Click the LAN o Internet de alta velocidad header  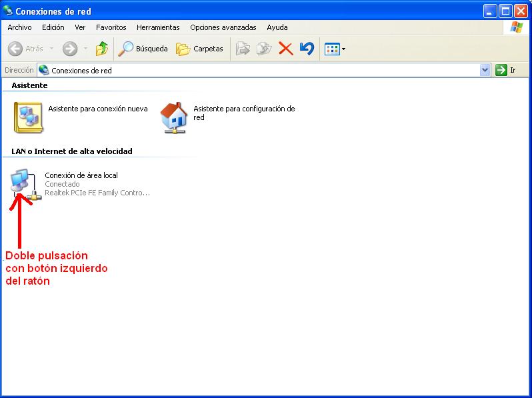click(72, 151)
